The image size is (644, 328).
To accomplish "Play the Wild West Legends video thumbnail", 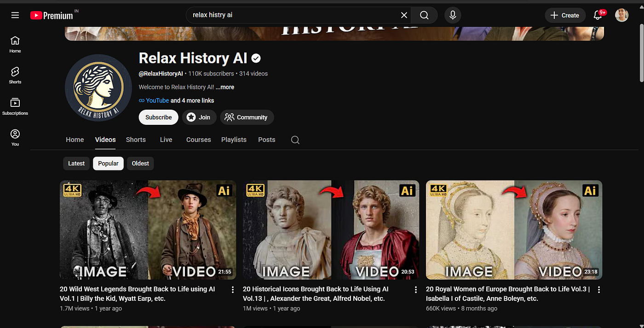I will pos(148,230).
